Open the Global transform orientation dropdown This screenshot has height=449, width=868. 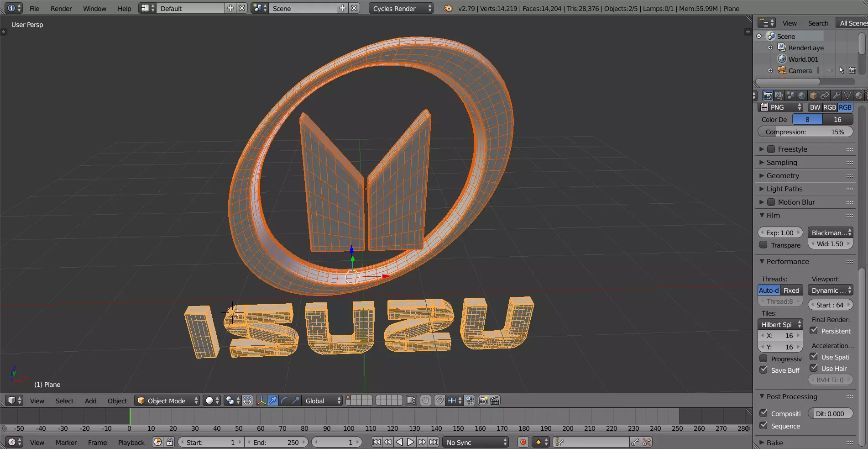pos(322,401)
